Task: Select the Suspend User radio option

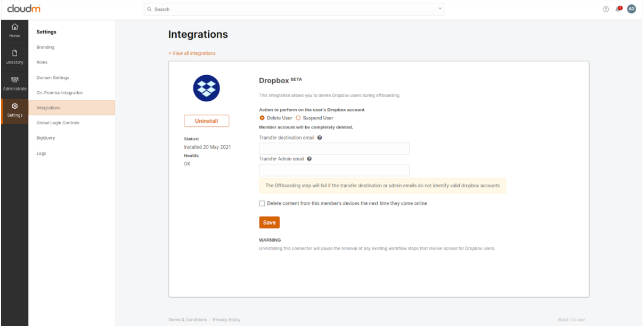Action: click(x=298, y=118)
